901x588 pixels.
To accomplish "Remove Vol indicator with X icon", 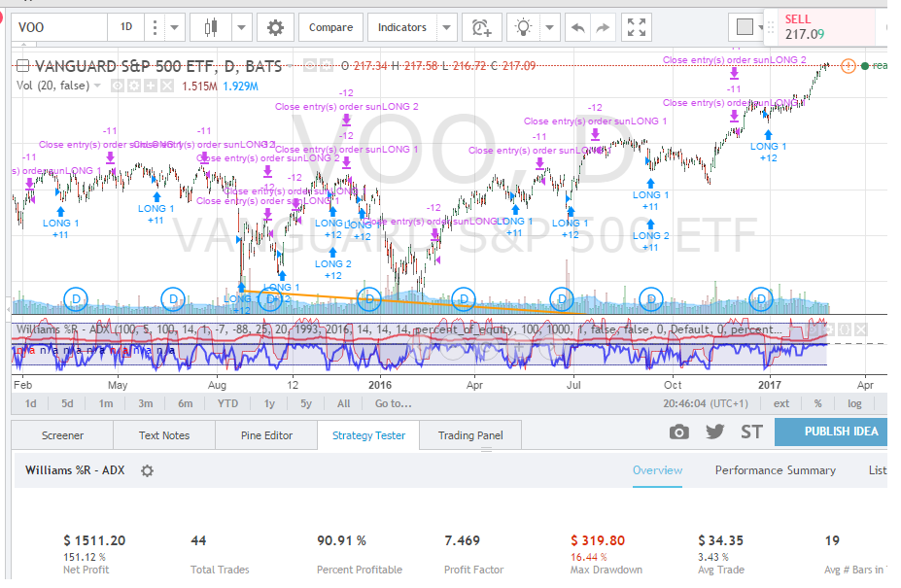I will (166, 86).
